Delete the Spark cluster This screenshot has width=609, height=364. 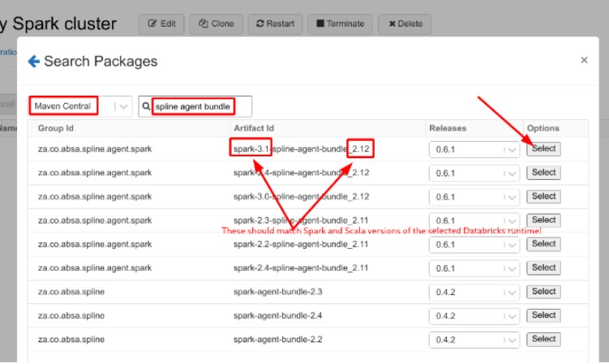[405, 24]
